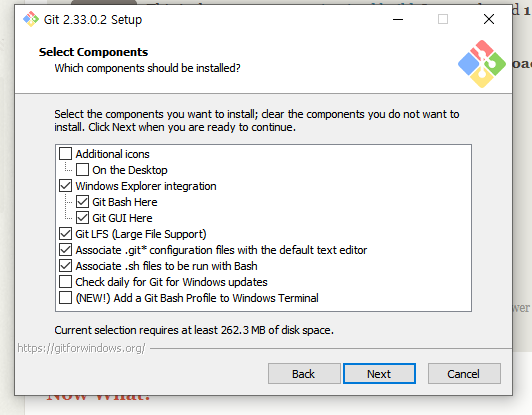
Task: Uncheck Associate .git* configuration files option
Action: point(65,250)
